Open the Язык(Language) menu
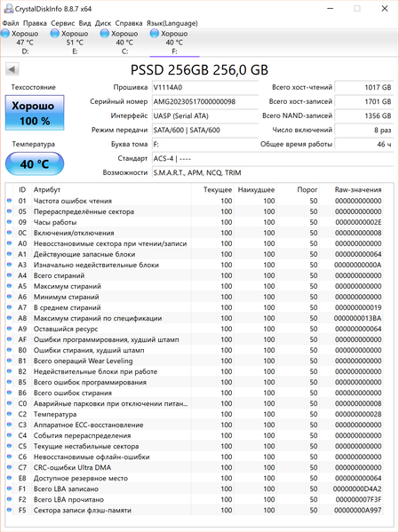Screen dimensions: 399x532 [x=172, y=23]
